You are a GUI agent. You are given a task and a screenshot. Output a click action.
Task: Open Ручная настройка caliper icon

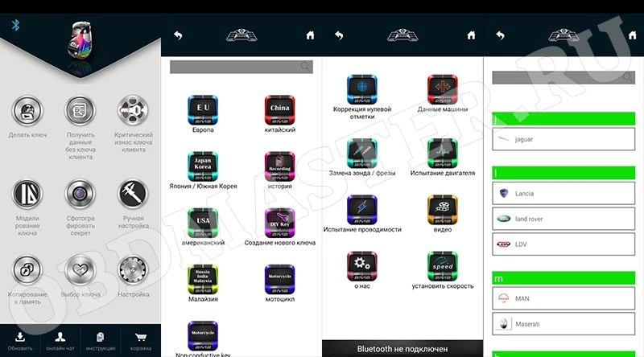(x=133, y=194)
